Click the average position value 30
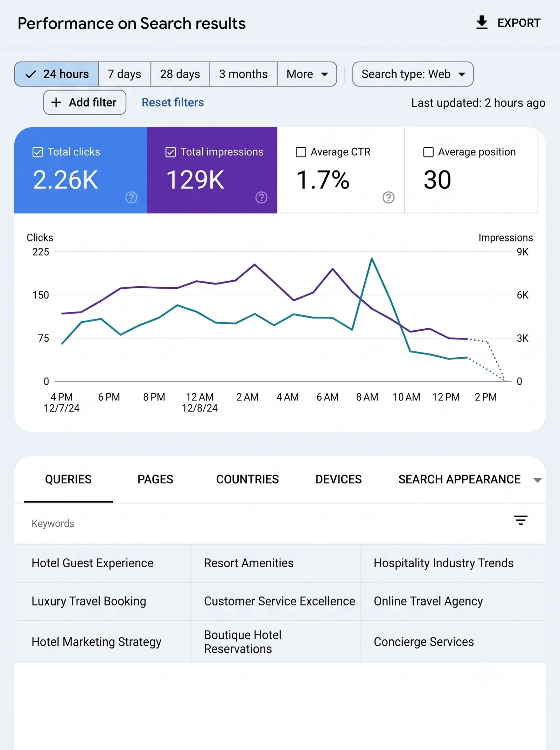This screenshot has height=750, width=560. [x=437, y=180]
